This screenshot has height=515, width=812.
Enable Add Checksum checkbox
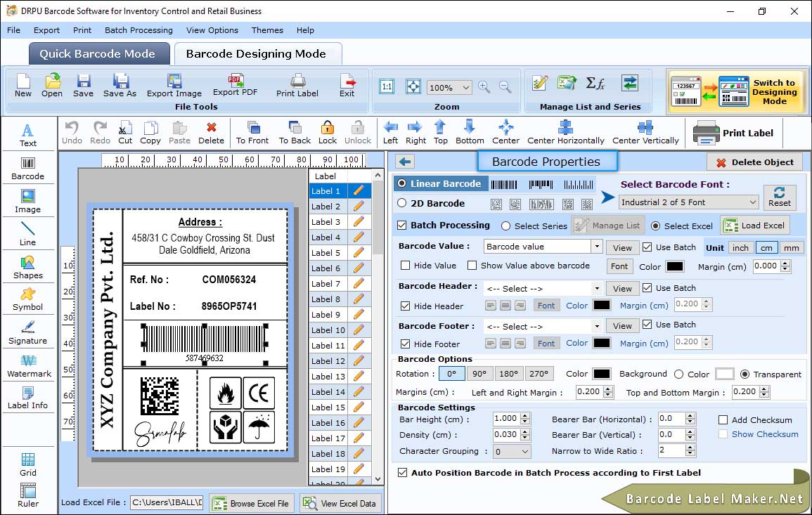pos(723,419)
